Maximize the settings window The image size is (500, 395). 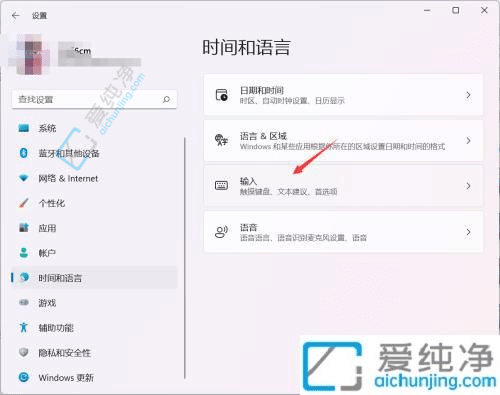(x=455, y=11)
